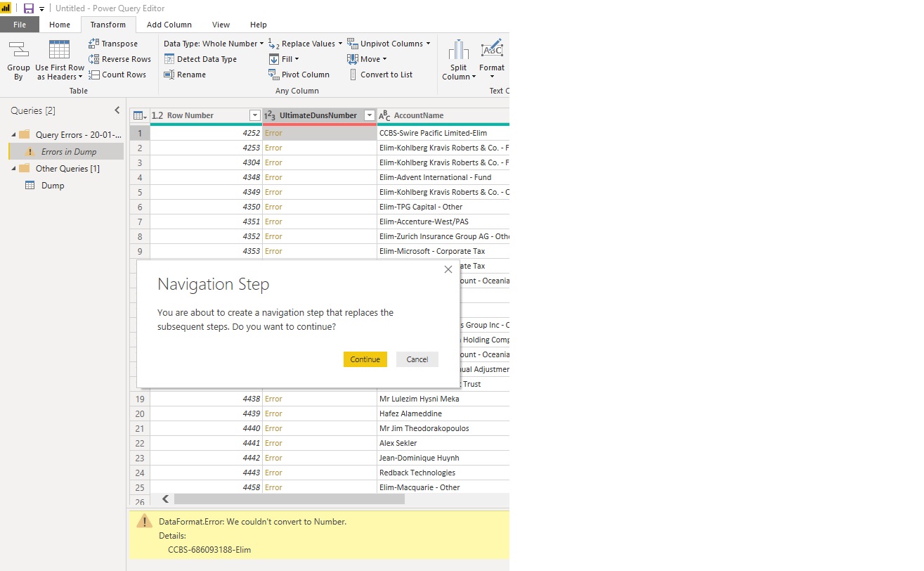Switch to the View tab
Screen dimensions: 924x571
pyautogui.click(x=221, y=25)
